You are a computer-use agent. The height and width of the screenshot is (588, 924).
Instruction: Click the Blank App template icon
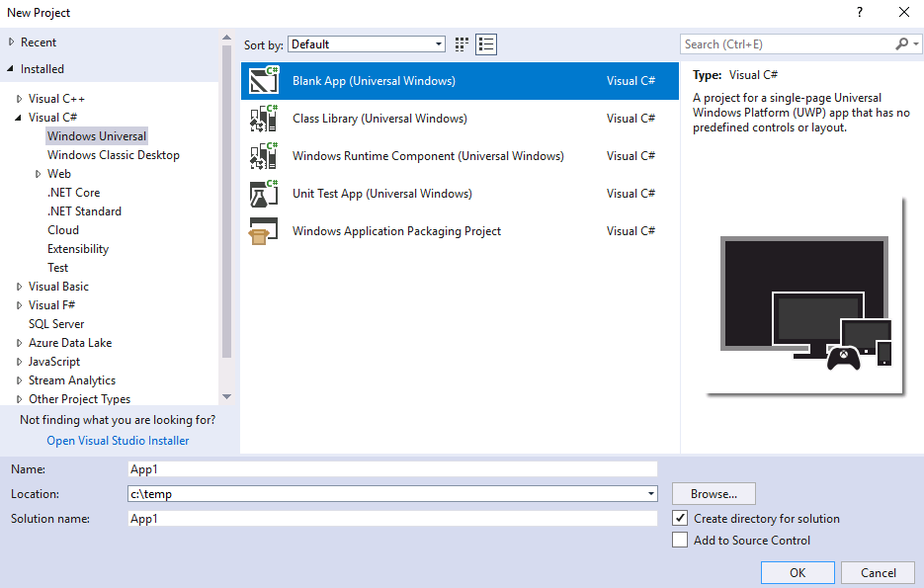[264, 81]
